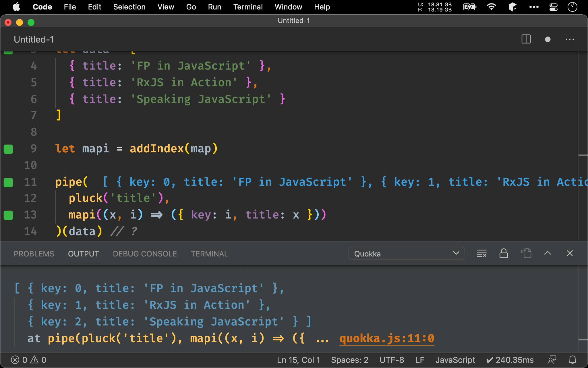Open the Wi-Fi status menu
Viewport: 588px width, 368px height.
492,7
